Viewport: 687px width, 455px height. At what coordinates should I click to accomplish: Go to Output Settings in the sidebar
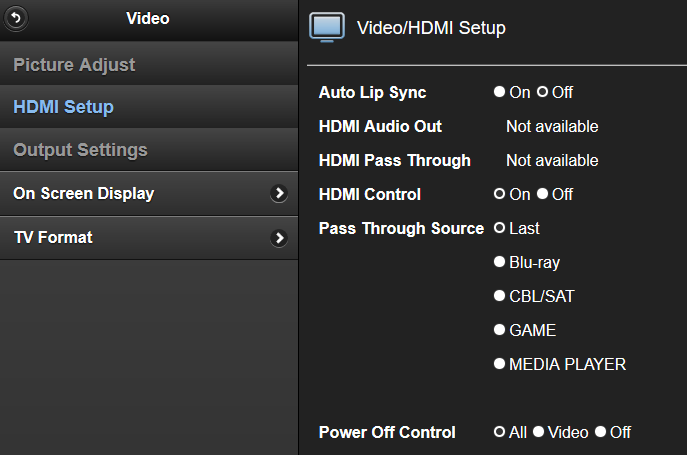[x=149, y=150]
